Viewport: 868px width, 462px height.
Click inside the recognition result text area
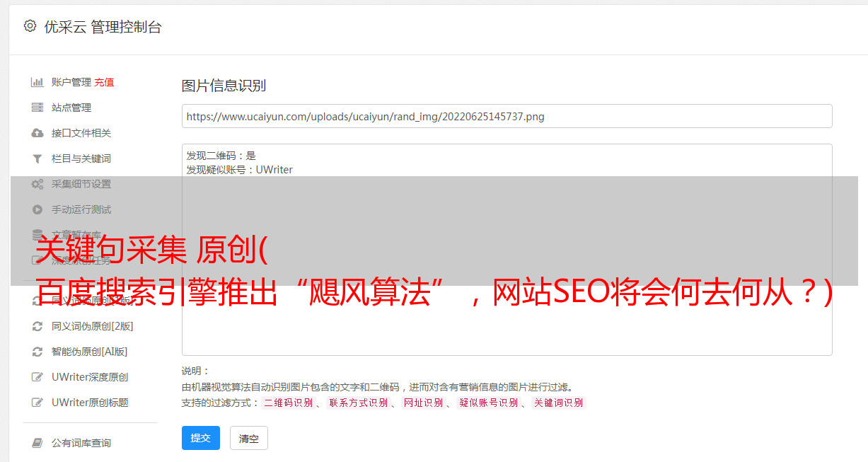coord(507,249)
